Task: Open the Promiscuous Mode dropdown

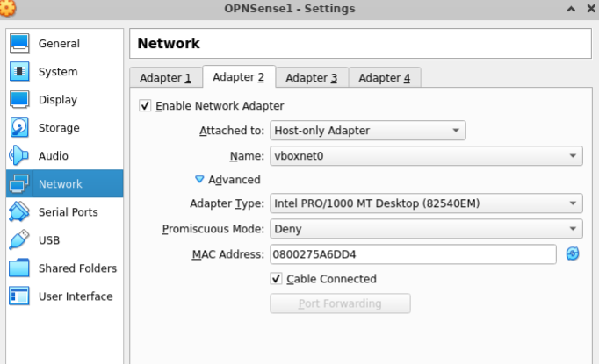Action: [x=425, y=229]
